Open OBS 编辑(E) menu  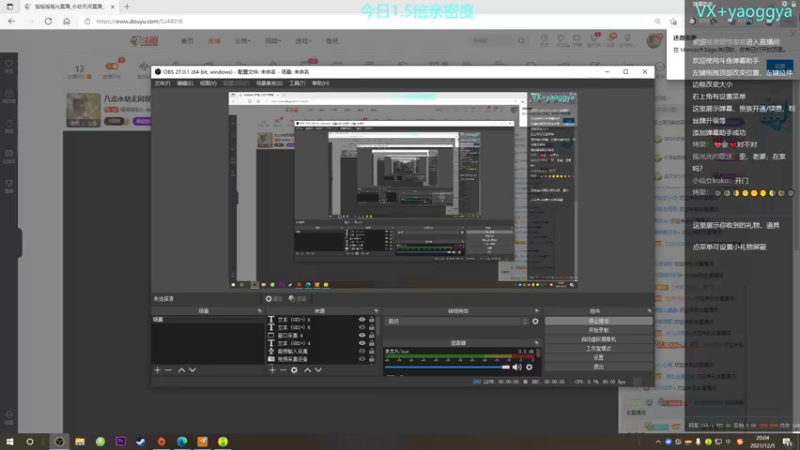(185, 83)
